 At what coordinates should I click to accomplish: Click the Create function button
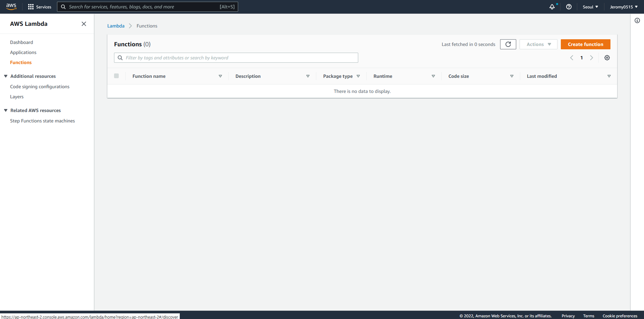click(x=585, y=44)
